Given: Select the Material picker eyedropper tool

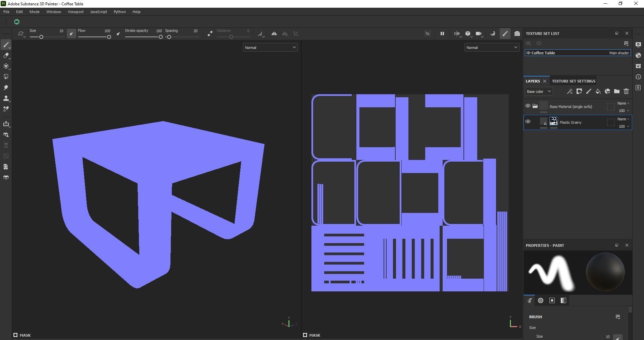Looking at the screenshot, I should pos(6,109).
